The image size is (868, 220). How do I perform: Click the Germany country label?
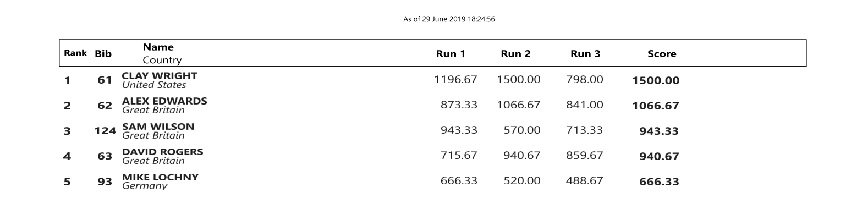click(x=145, y=186)
